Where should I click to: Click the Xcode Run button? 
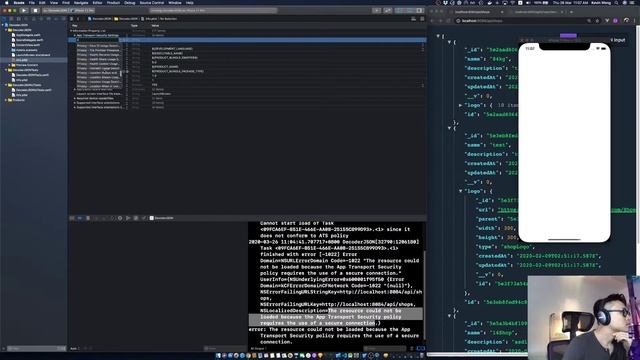tap(24, 11)
